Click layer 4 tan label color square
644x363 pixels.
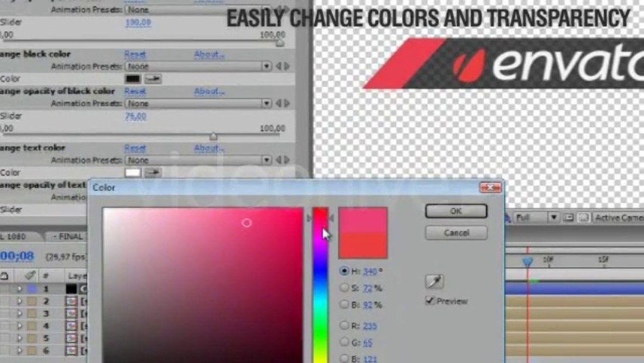tap(32, 326)
